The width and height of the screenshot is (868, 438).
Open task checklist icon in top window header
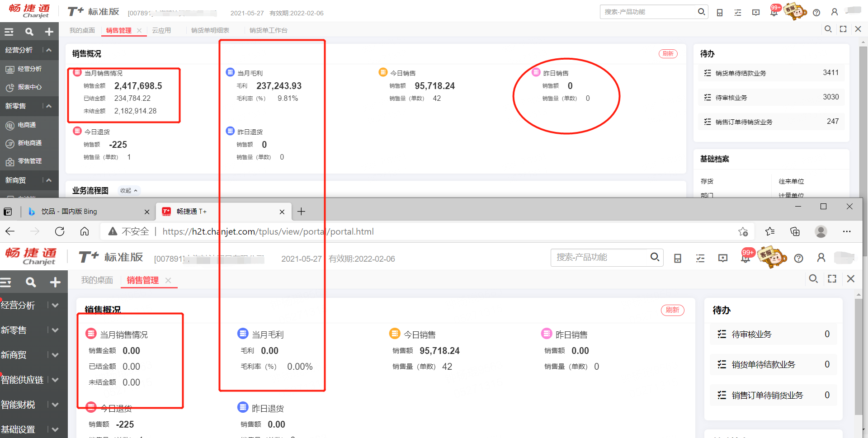point(738,13)
